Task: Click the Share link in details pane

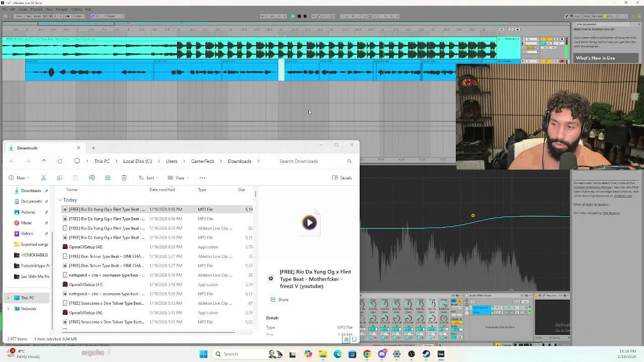Action: (x=280, y=300)
